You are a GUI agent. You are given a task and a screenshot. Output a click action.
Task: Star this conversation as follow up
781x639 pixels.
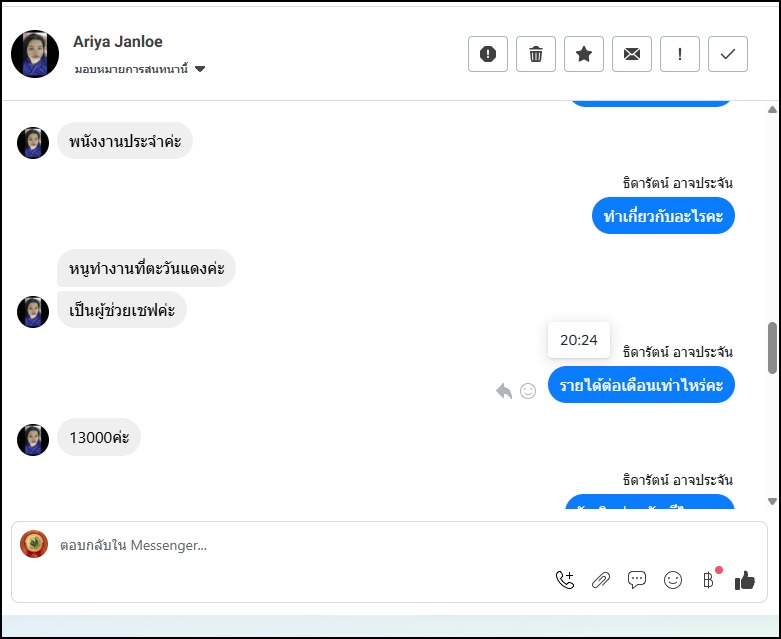coord(584,54)
